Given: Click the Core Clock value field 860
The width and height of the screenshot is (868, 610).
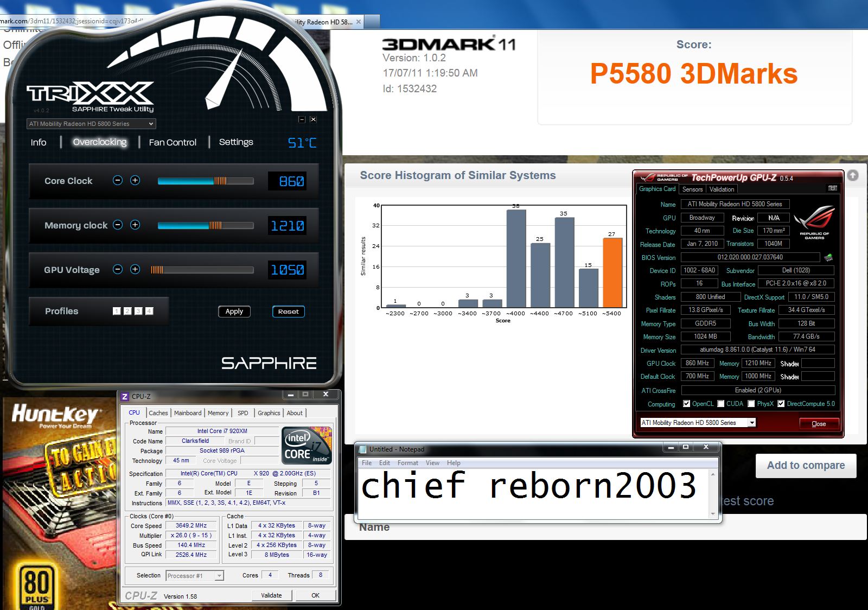Looking at the screenshot, I should (287, 181).
